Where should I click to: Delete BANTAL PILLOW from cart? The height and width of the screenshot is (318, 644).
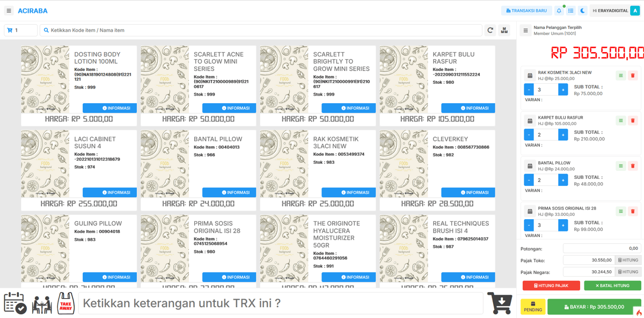tap(633, 166)
